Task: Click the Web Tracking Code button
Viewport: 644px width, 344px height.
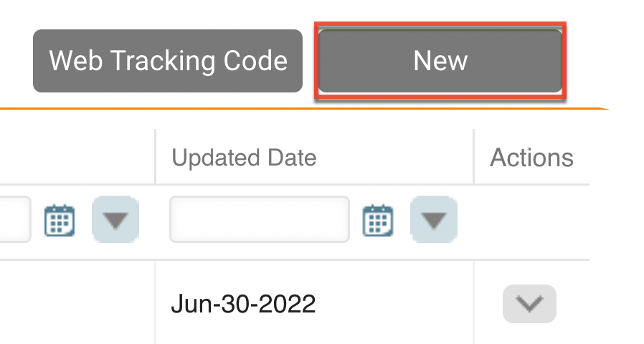Action: [168, 61]
